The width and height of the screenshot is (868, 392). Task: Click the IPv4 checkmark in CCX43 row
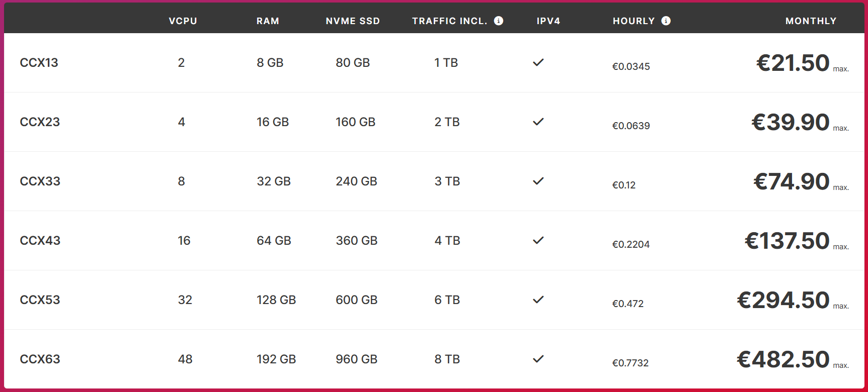tap(538, 240)
